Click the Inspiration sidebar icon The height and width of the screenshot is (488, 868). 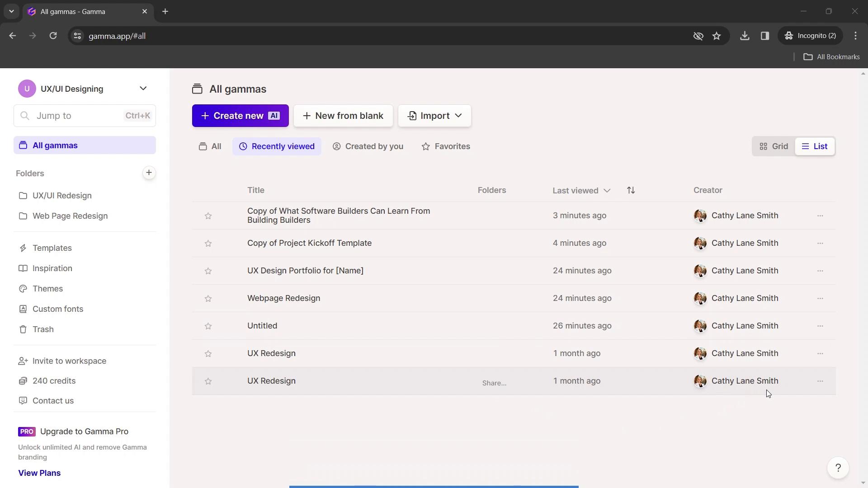21,267
